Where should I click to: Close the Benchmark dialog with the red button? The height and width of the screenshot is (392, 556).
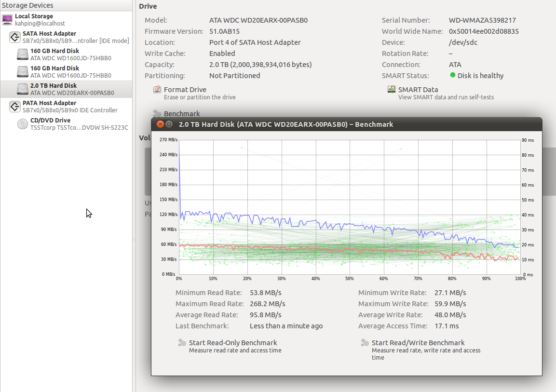pos(160,124)
